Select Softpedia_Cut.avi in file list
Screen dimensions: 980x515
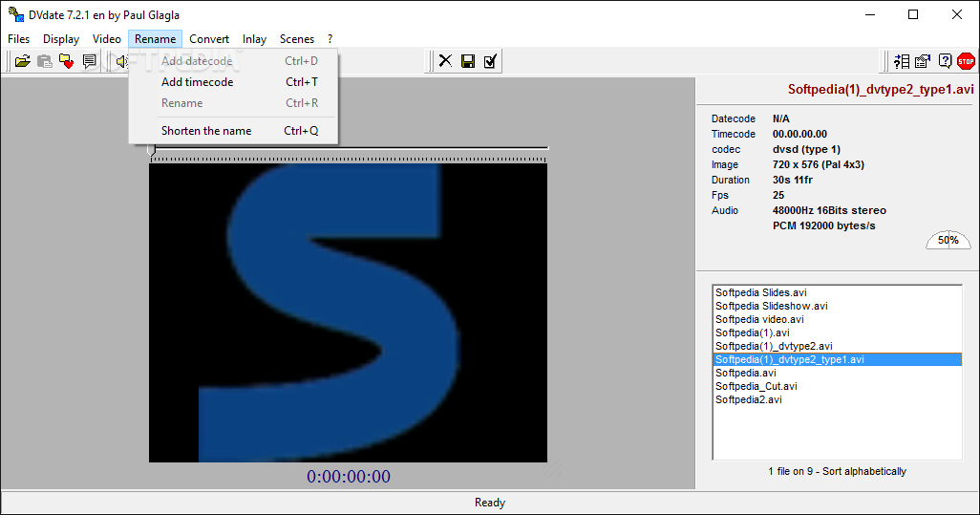click(837, 386)
